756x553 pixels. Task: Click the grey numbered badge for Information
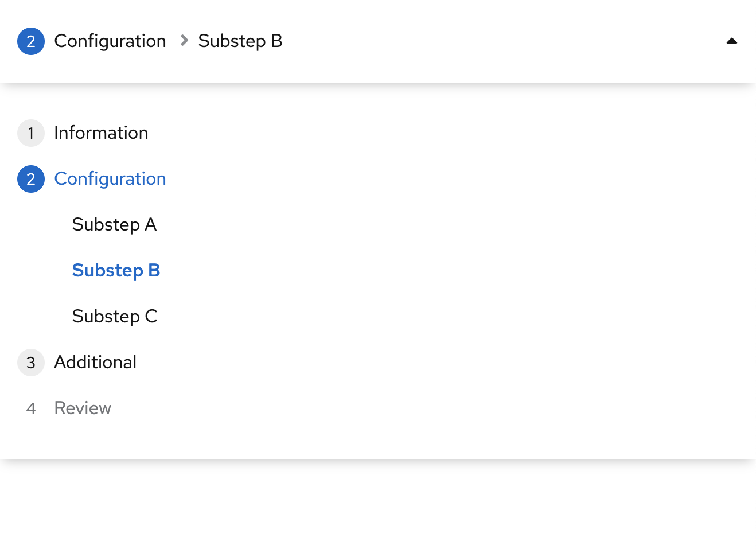click(x=31, y=133)
